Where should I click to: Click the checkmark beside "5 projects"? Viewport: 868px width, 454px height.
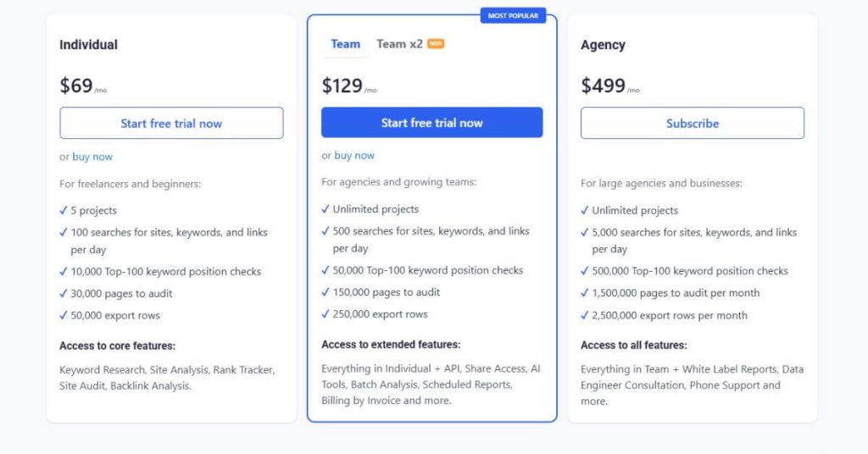pos(64,210)
